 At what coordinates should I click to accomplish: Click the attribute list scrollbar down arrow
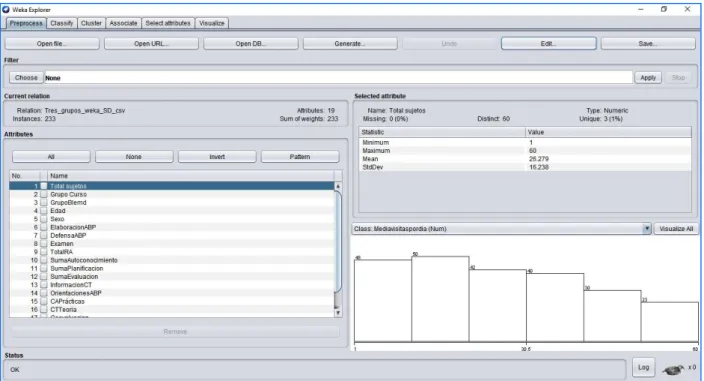click(338, 313)
